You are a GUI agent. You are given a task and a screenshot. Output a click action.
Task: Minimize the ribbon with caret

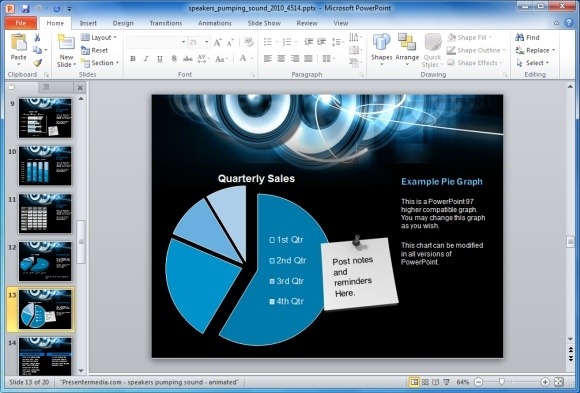point(556,23)
